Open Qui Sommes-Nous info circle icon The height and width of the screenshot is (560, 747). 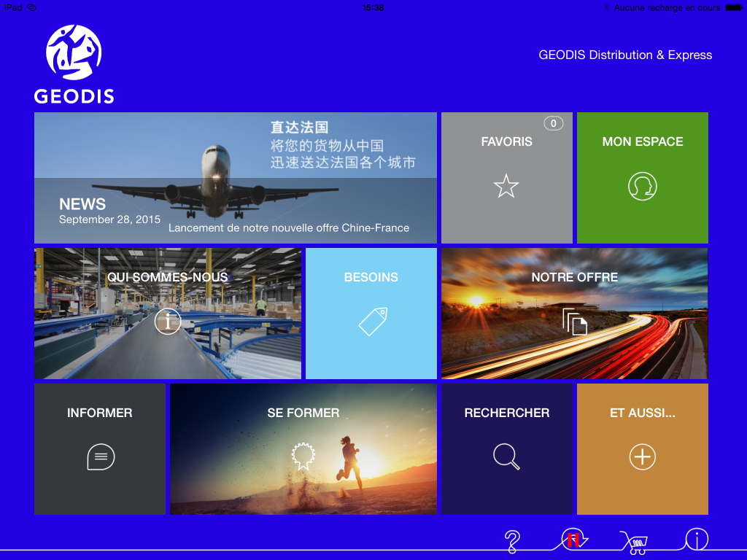click(168, 322)
